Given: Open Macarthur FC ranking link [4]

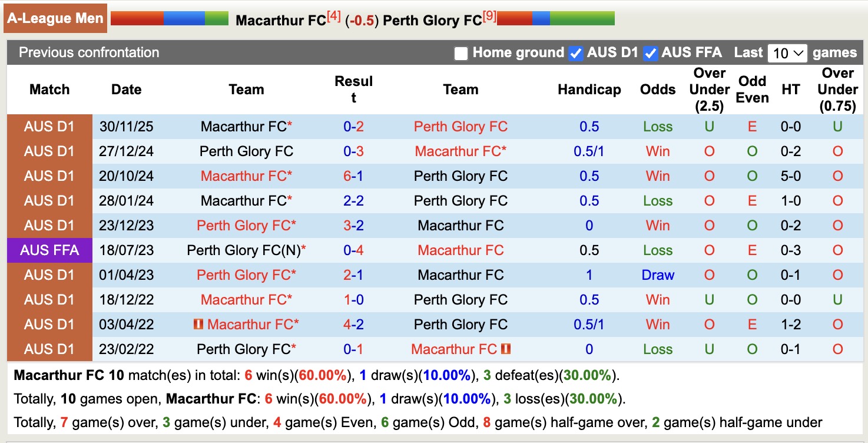Looking at the screenshot, I should (334, 14).
